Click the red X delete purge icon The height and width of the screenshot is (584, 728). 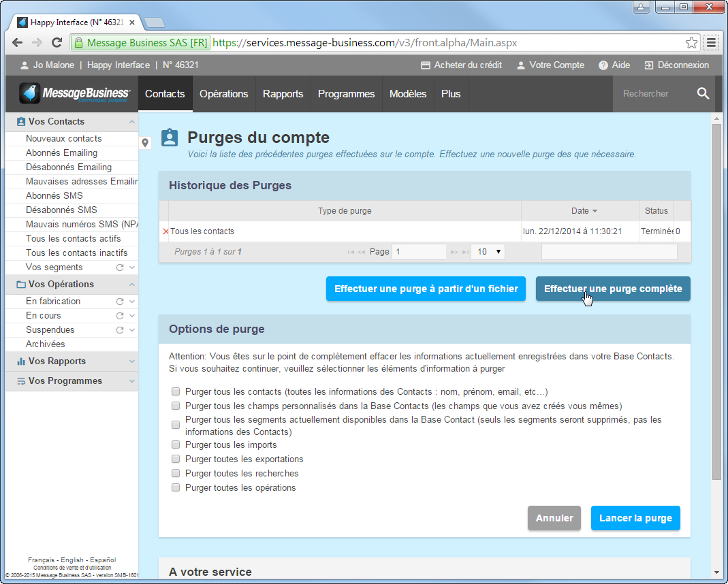[165, 231]
